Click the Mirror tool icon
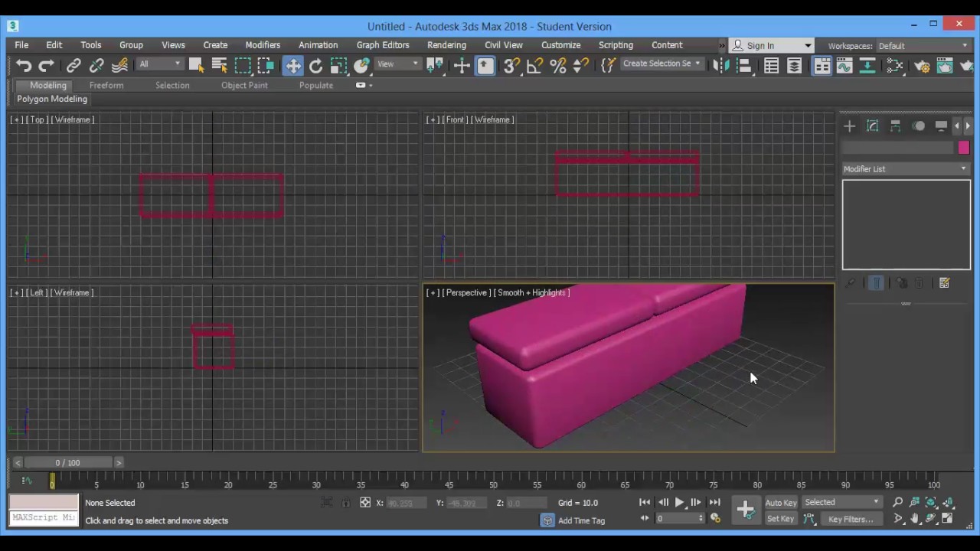The image size is (980, 551). [x=720, y=66]
